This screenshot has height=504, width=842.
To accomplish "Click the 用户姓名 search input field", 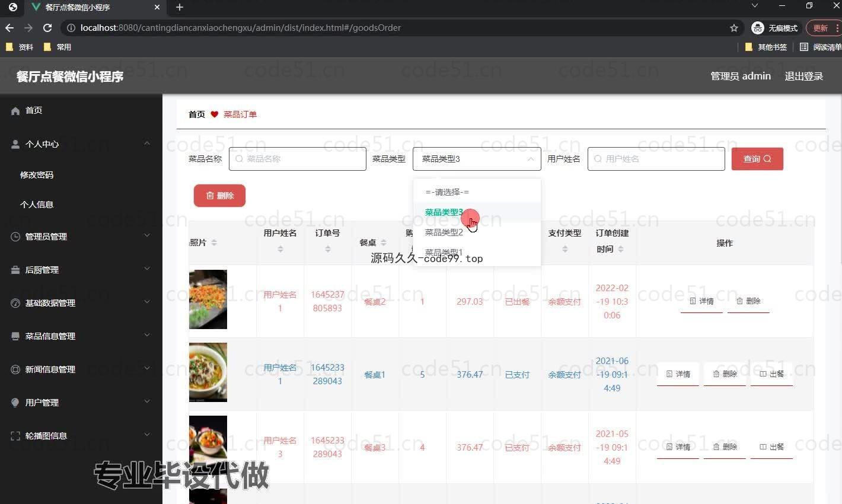I will 656,159.
